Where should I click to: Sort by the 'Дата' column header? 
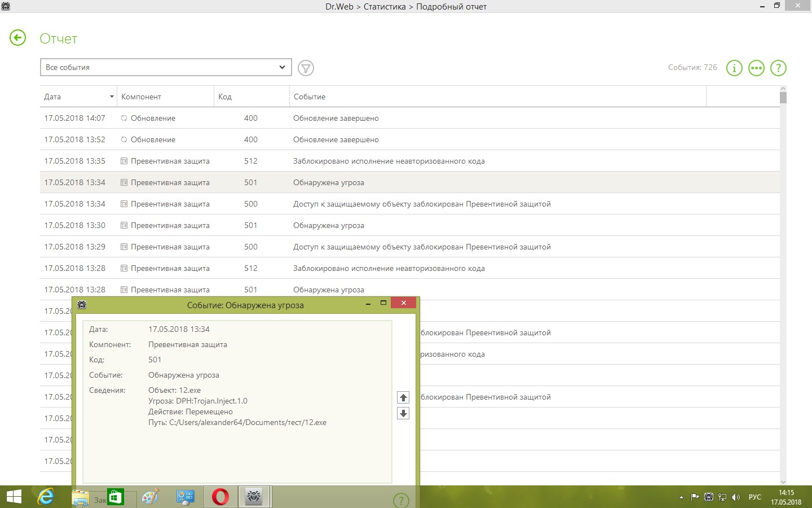tap(78, 97)
